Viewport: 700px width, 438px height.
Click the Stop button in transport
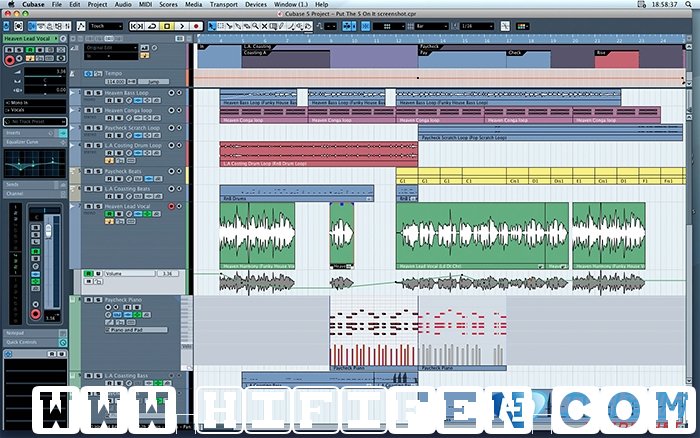(x=167, y=26)
